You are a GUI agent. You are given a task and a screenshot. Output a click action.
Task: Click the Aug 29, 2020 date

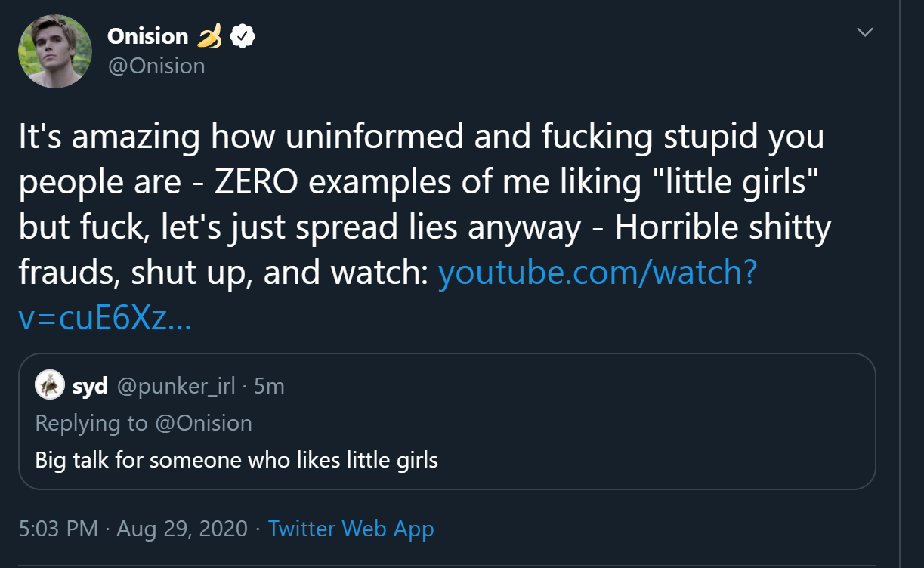(182, 529)
